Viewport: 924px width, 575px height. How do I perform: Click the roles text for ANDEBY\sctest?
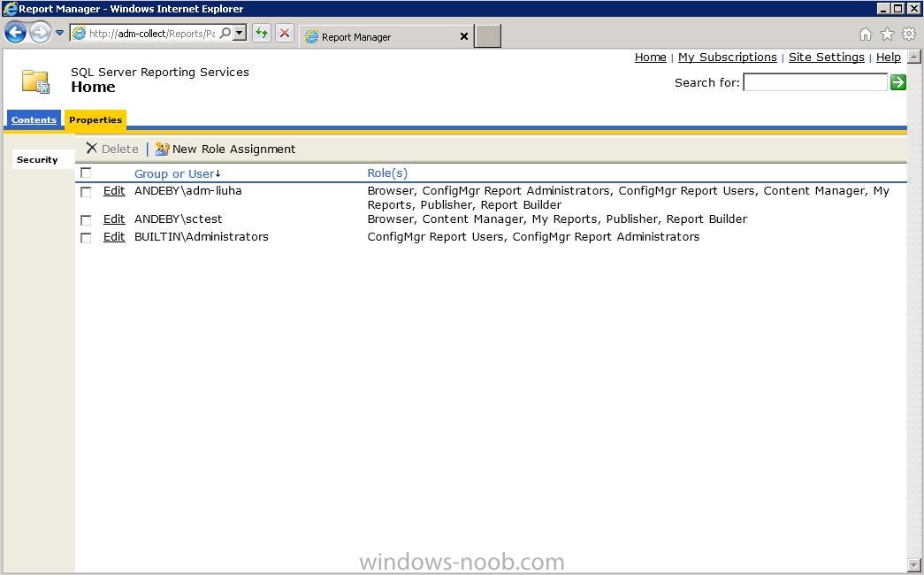pyautogui.click(x=557, y=219)
